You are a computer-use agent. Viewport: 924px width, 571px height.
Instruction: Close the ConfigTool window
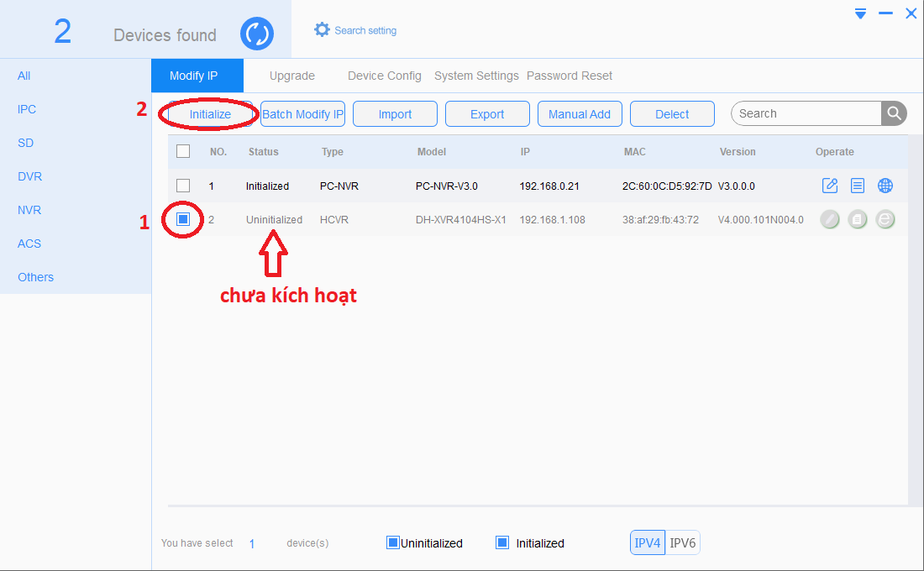[911, 13]
